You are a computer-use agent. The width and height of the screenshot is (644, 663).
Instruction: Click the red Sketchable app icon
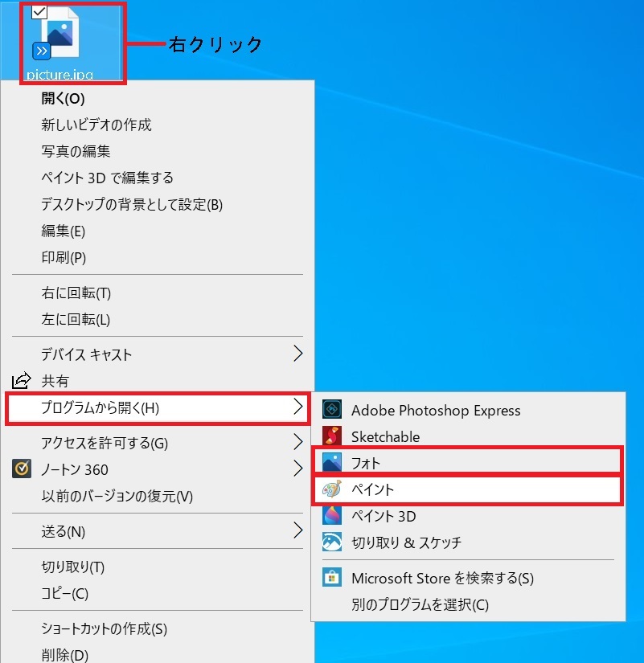[332, 436]
